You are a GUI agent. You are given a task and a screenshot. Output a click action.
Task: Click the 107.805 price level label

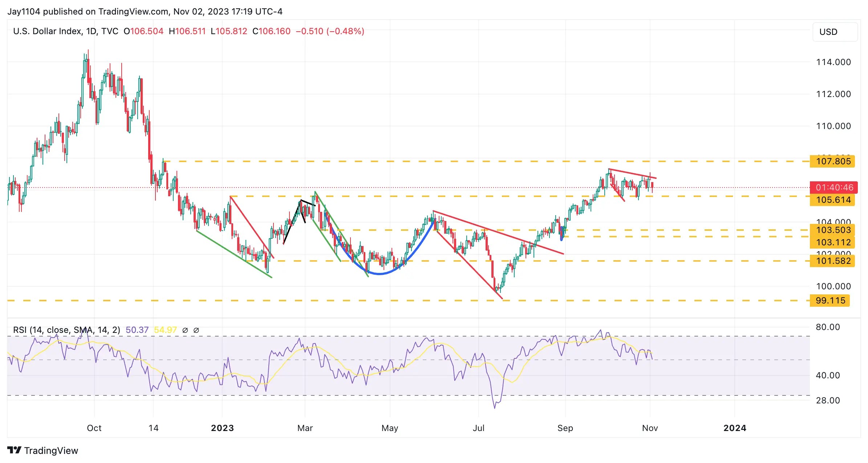click(x=832, y=161)
